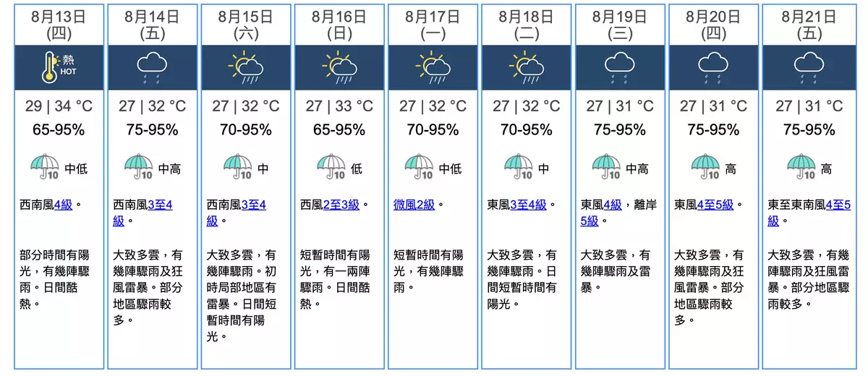Viewport: 868px width, 376px height.
Task: Select the 8月21日 (五) date header
Action: [x=808, y=25]
